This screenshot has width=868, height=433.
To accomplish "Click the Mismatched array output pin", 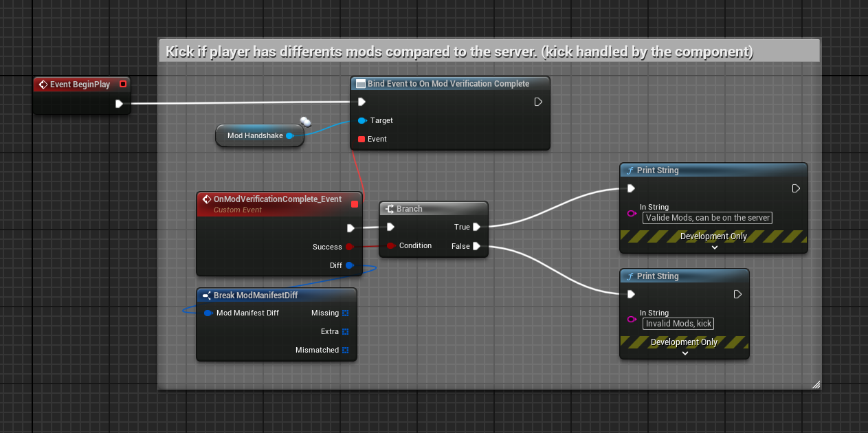I will pyautogui.click(x=345, y=351).
